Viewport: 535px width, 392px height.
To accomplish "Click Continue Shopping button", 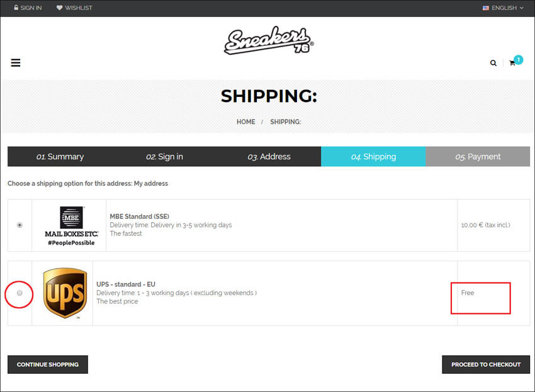I will click(48, 364).
